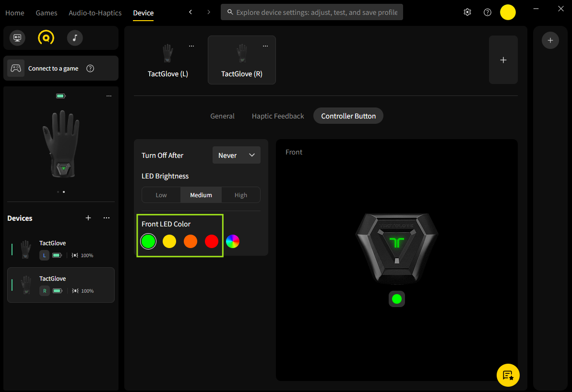Switch to the Controller Button tab
The width and height of the screenshot is (572, 392).
tap(348, 116)
